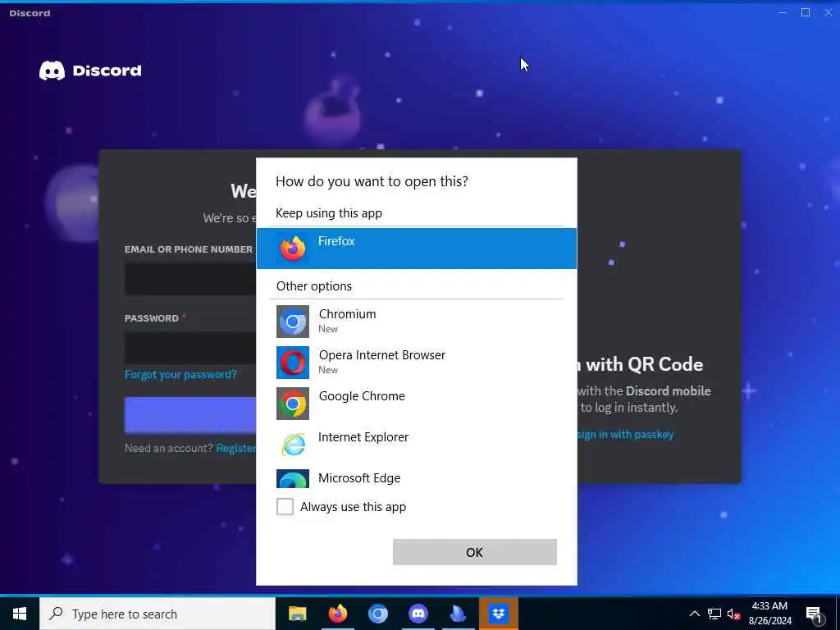Open the blue sail app on taskbar
840x630 pixels.
458,614
